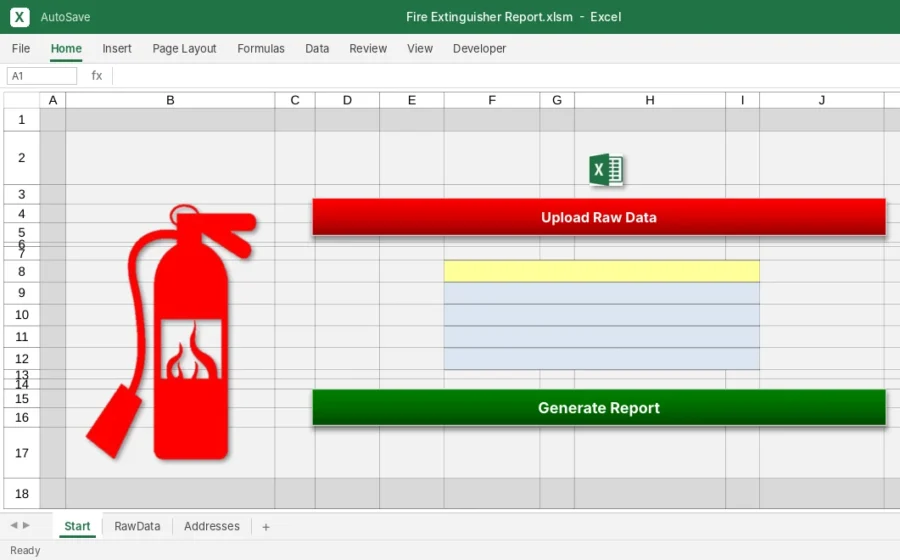Go to the Review tab
Viewport: 900px width, 560px height.
[x=368, y=49]
